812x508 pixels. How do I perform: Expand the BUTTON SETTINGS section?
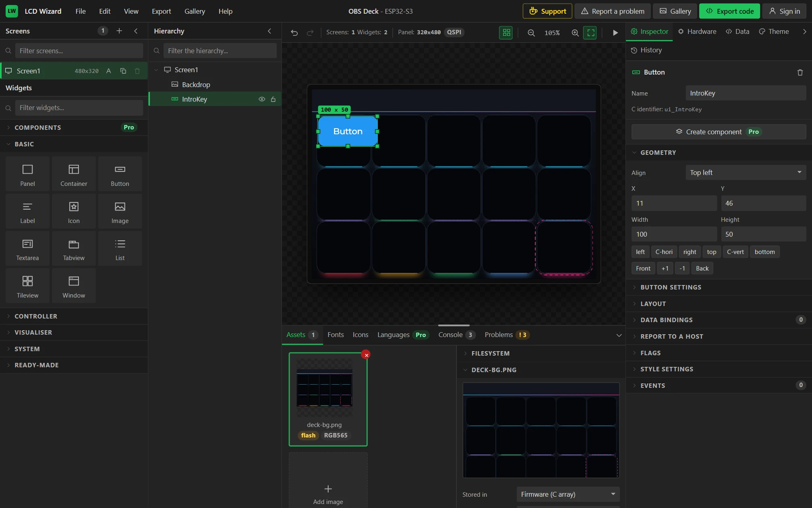(x=719, y=287)
